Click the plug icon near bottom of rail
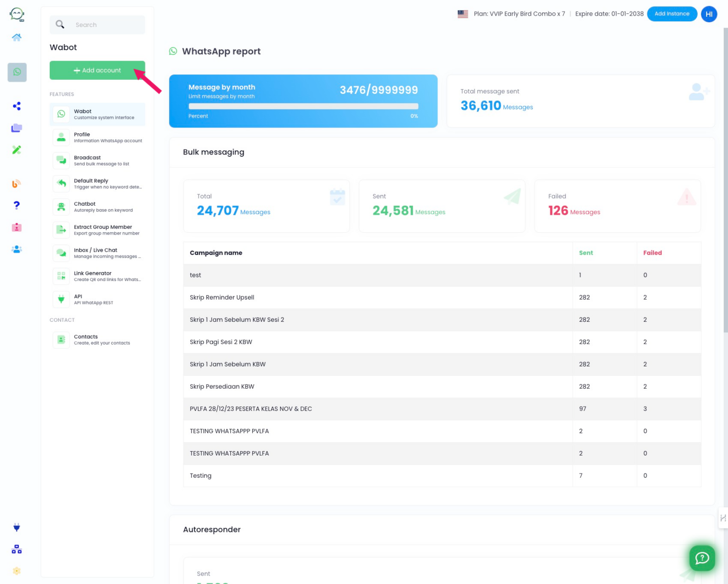Screen dimensions: 728x584 [x=17, y=528]
